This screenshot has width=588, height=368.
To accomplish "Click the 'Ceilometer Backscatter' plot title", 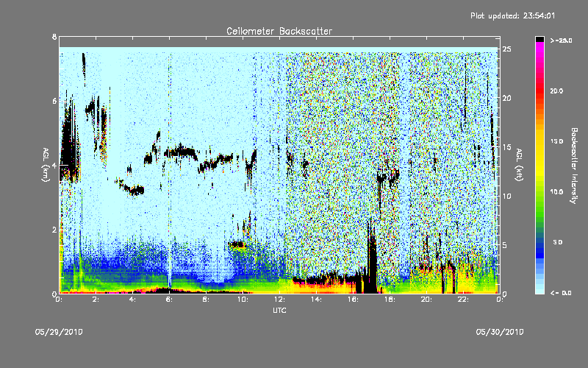I will click(x=279, y=31).
